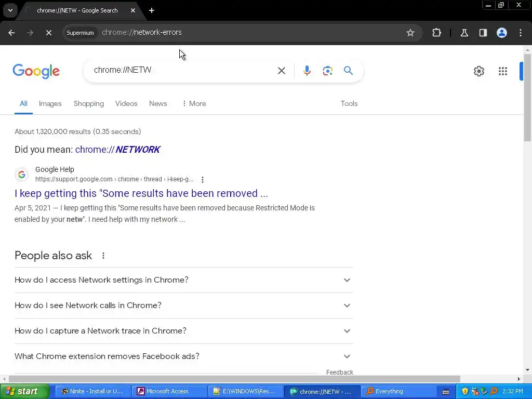Open Google quick settings gear
The width and height of the screenshot is (532, 399).
pos(478,71)
